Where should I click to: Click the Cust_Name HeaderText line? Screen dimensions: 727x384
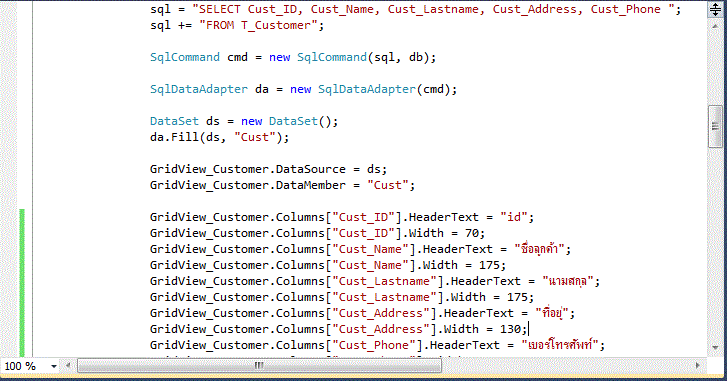360,250
